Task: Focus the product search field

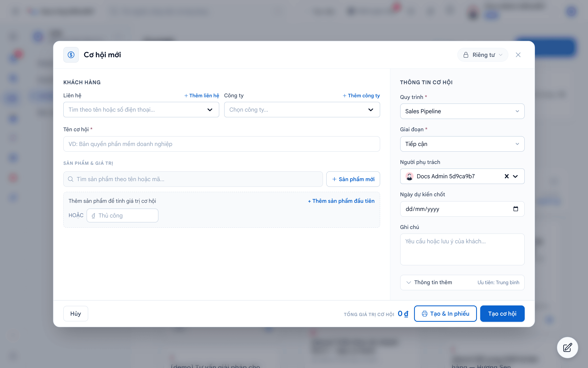Action: pos(193,179)
